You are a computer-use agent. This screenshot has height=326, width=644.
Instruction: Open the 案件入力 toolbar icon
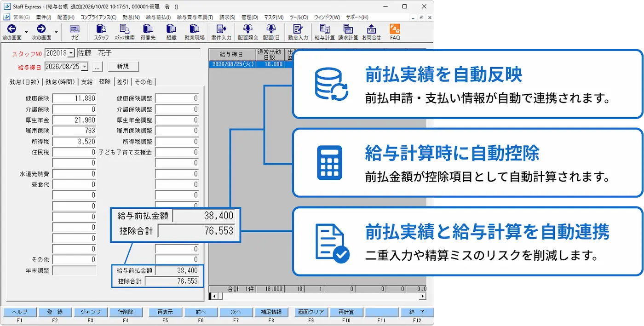[x=221, y=29]
